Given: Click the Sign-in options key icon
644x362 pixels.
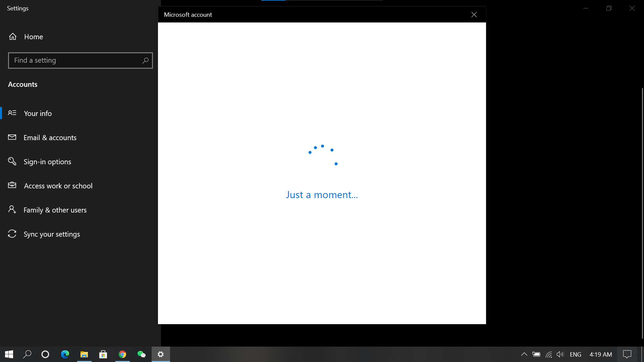Looking at the screenshot, I should click(12, 161).
